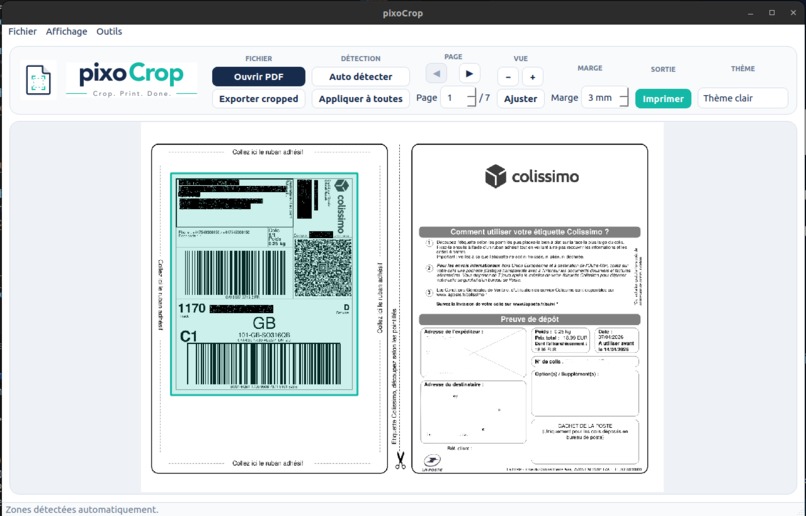Zoom in with the plus button
The height and width of the screenshot is (516, 806).
[533, 77]
